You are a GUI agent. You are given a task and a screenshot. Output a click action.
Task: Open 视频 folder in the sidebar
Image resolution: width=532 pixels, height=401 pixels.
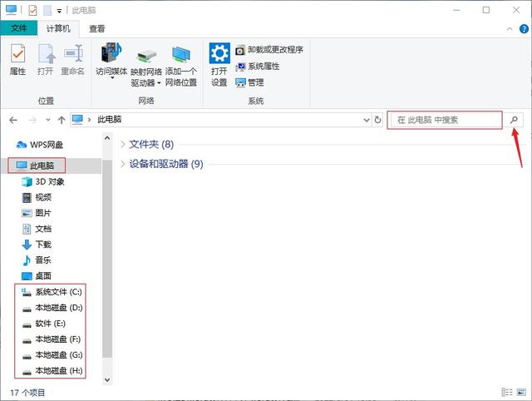[37, 197]
